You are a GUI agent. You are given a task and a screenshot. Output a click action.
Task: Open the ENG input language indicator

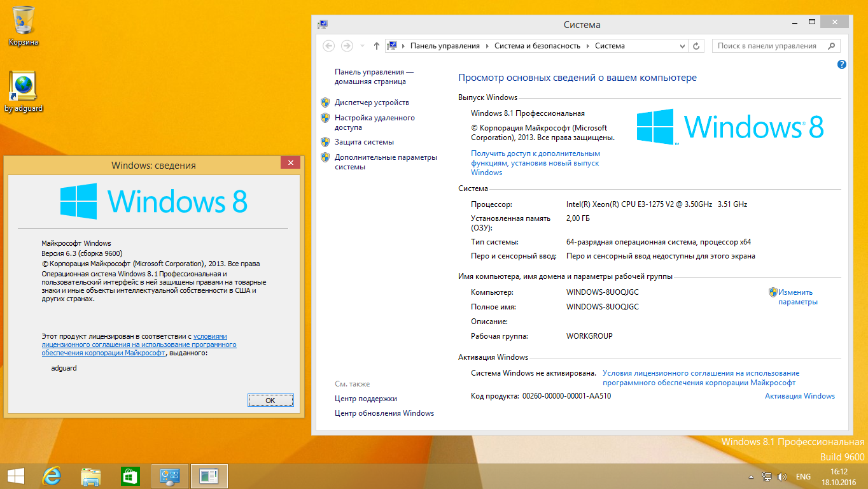[x=803, y=476]
